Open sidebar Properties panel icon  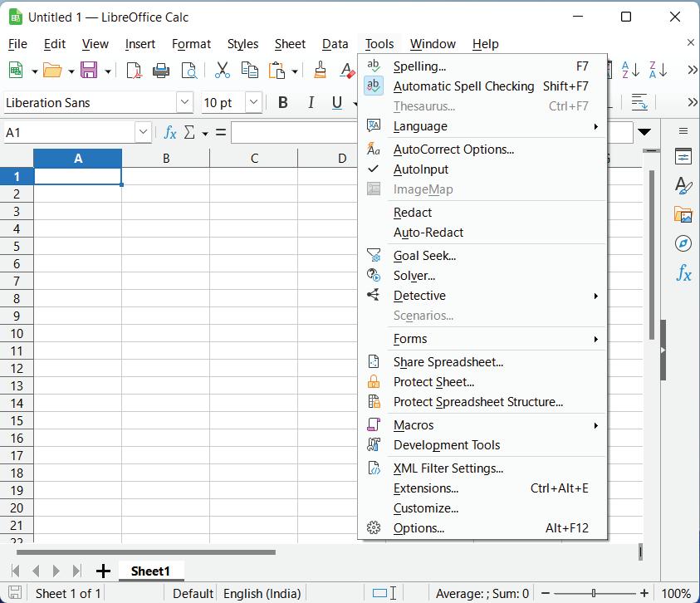683,157
